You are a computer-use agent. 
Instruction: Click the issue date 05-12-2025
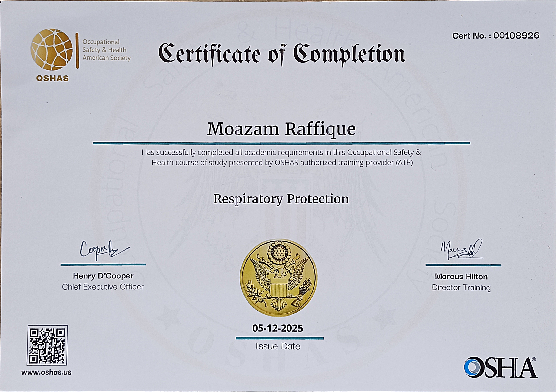pyautogui.click(x=278, y=328)
